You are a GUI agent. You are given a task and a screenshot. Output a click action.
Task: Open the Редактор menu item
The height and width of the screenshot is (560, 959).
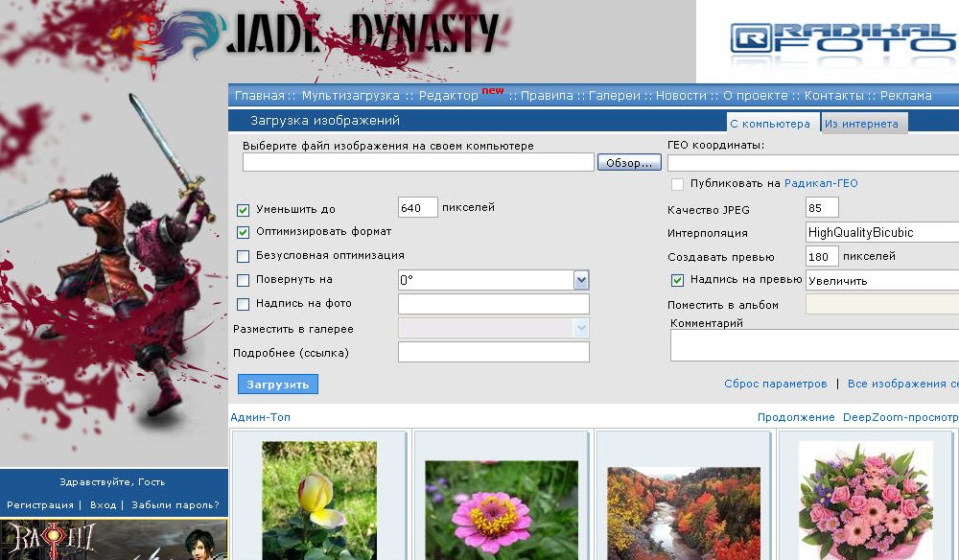(x=448, y=96)
